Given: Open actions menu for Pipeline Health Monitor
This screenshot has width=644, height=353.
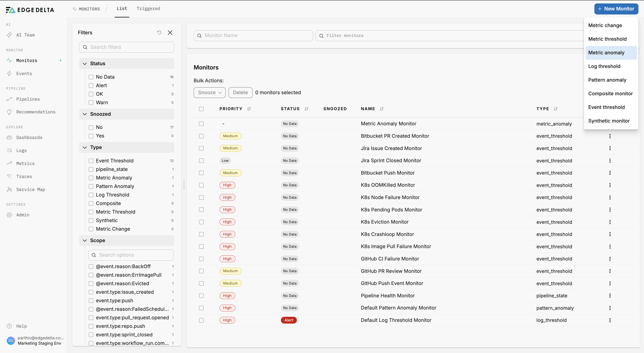Looking at the screenshot, I should [610, 296].
